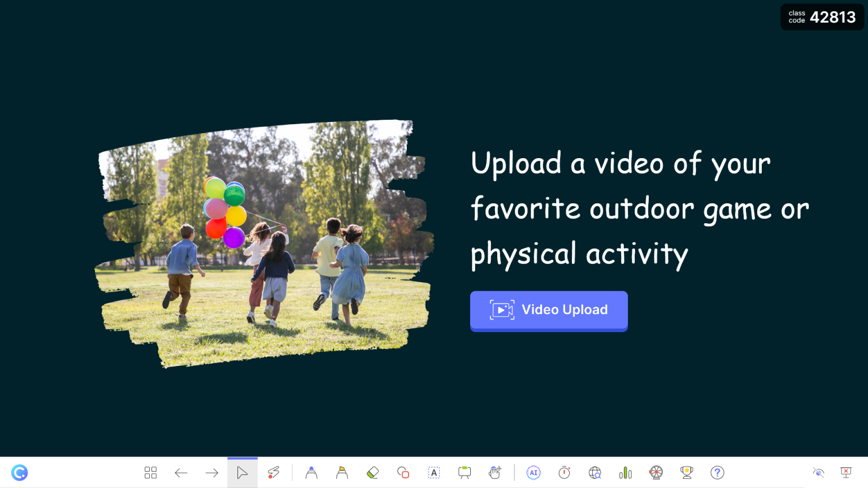This screenshot has width=868, height=488.
Task: Click the class code 42813 display
Action: (822, 17)
